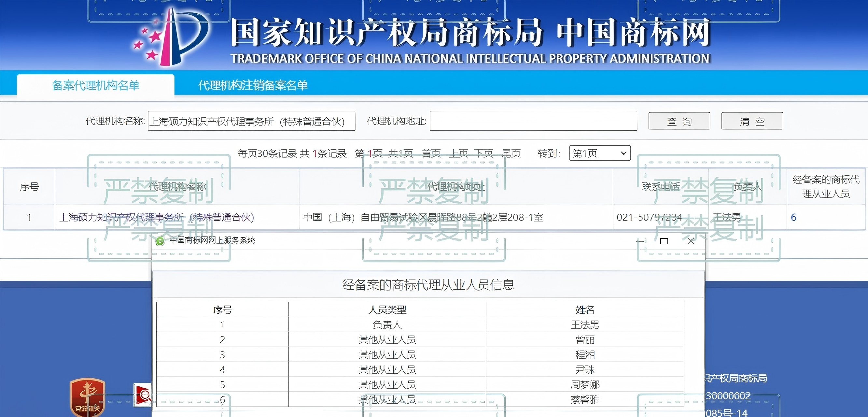Focus the 代理机构名称 input field

251,121
